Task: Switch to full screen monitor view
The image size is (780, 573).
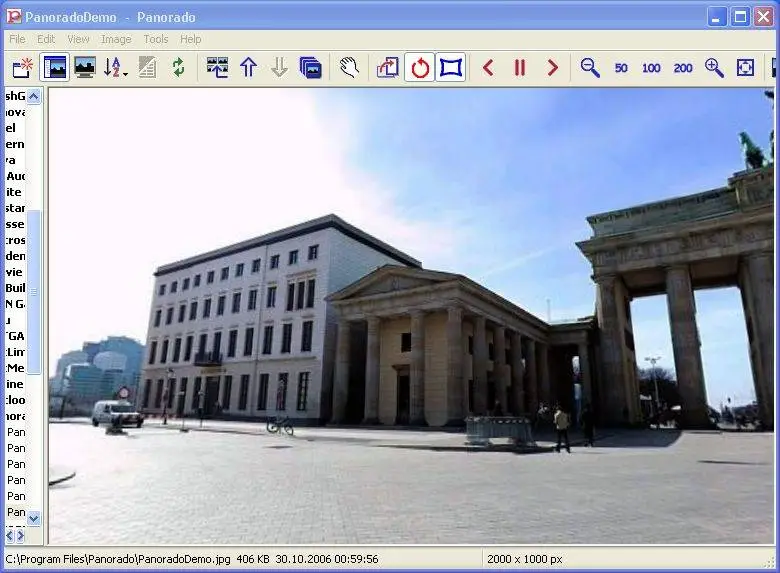Action: [x=85, y=68]
